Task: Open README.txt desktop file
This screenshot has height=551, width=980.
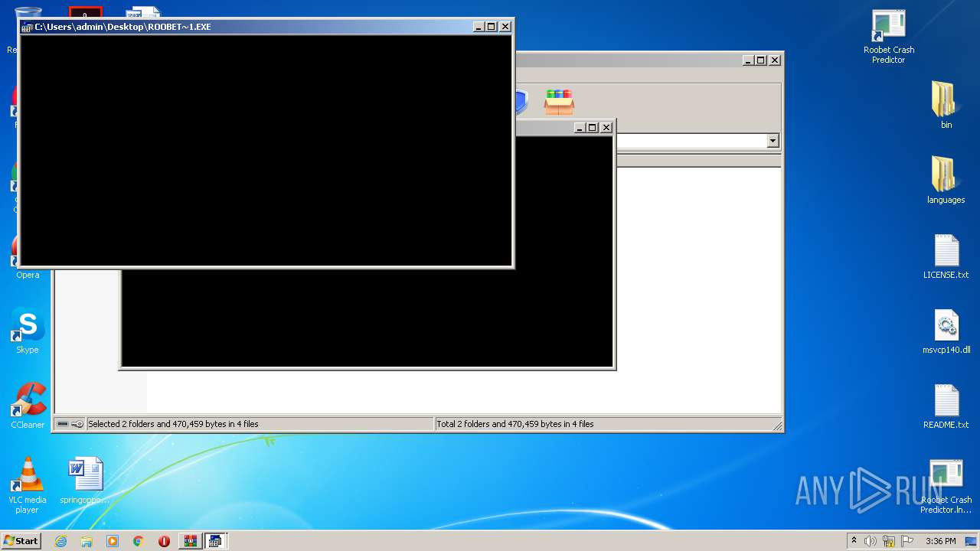Action: point(946,406)
